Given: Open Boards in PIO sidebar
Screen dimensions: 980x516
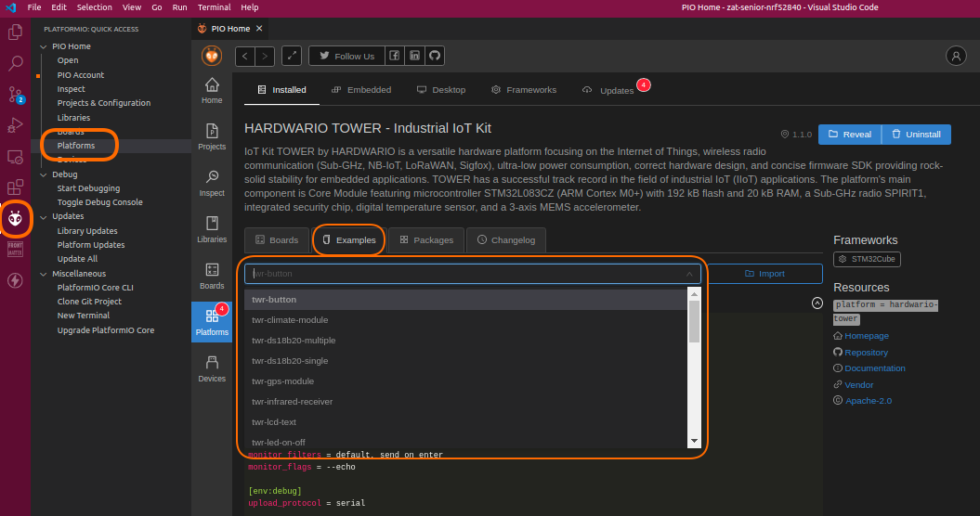Looking at the screenshot, I should (212, 276).
